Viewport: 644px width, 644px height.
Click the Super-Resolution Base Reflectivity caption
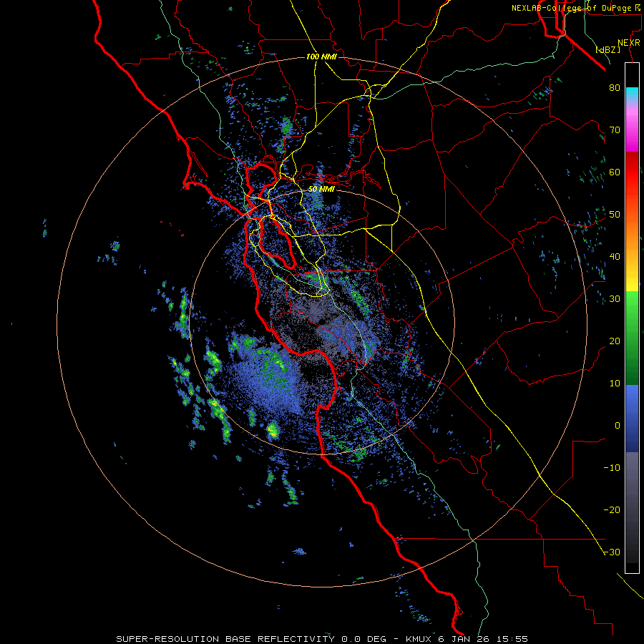(321, 639)
